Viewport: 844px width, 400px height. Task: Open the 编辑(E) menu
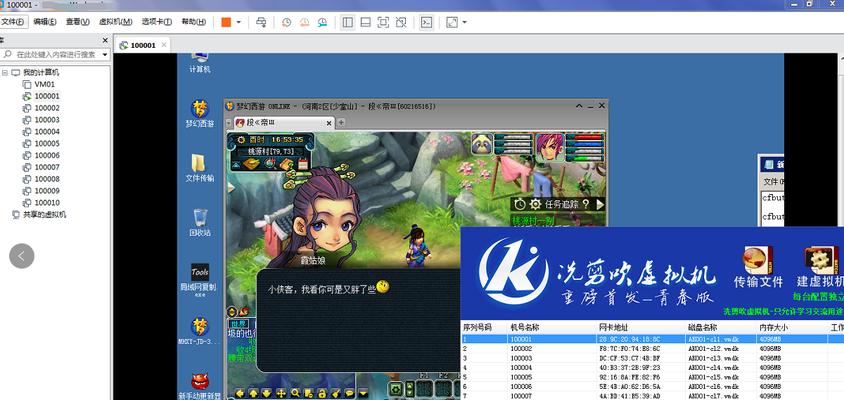point(45,22)
